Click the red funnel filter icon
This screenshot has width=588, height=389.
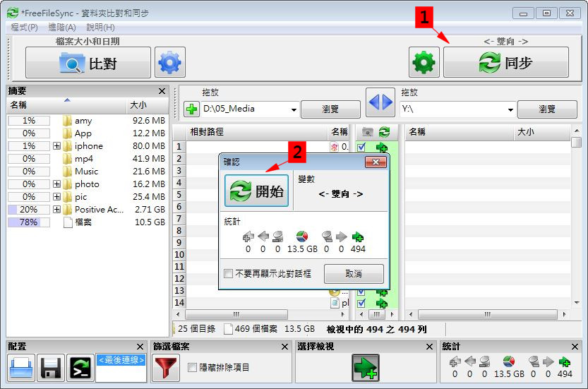165,369
